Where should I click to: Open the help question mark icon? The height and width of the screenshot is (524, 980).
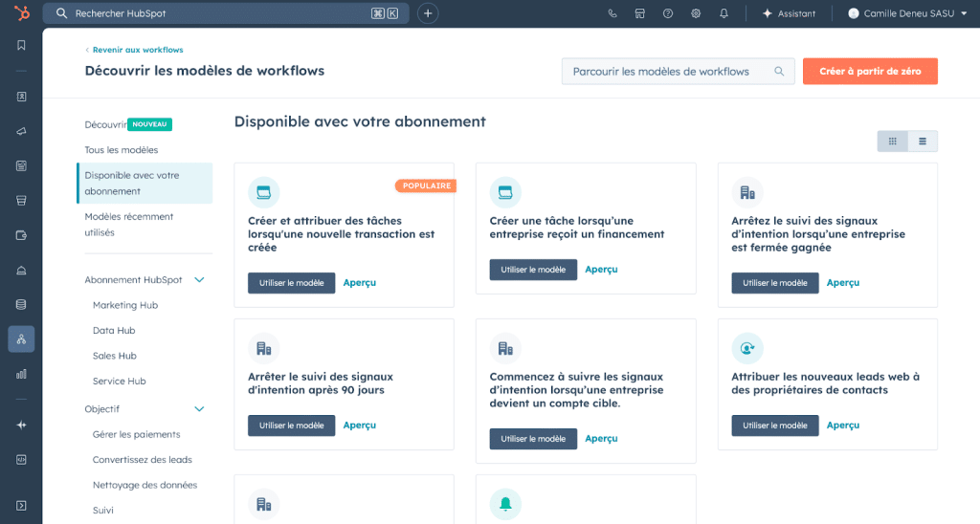click(668, 13)
